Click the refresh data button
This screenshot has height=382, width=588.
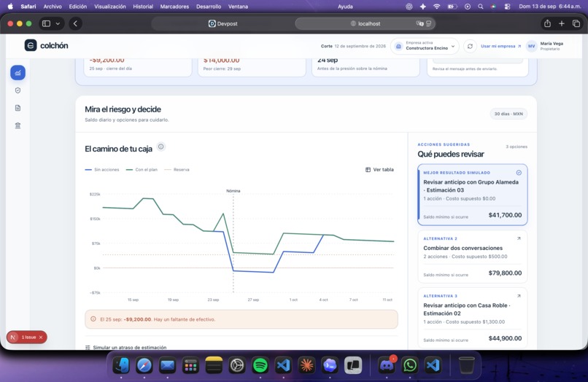click(x=470, y=46)
